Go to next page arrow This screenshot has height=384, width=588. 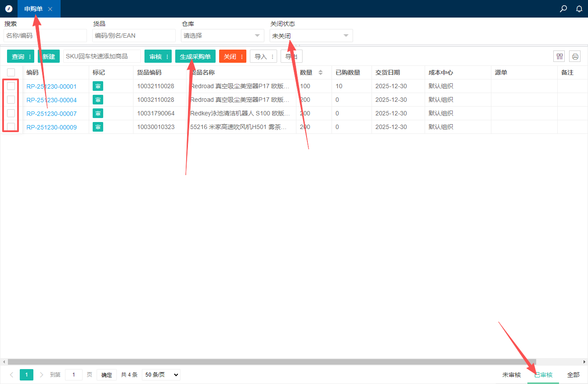(x=42, y=375)
